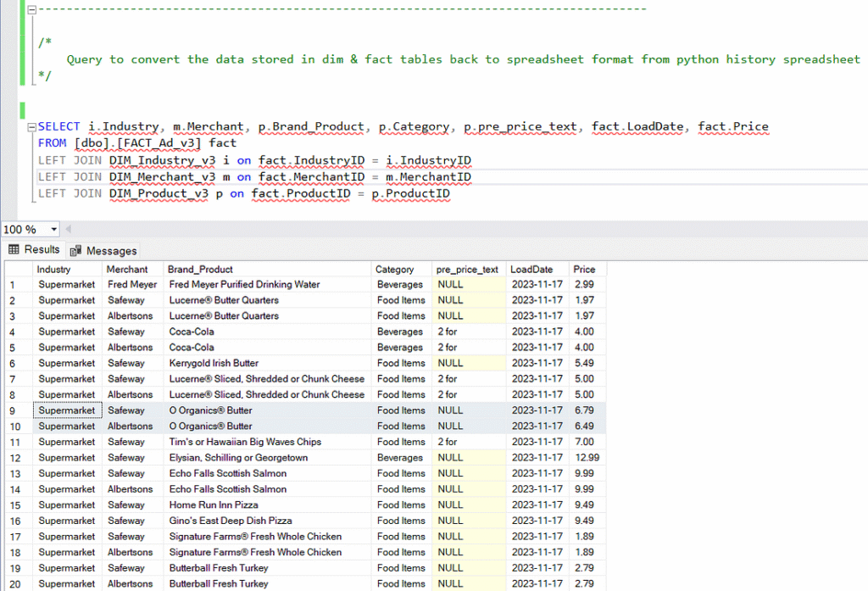Place cursor on 'p.pre_price_text' in SELECT list
Screen dimensions: 868x591
click(x=520, y=127)
